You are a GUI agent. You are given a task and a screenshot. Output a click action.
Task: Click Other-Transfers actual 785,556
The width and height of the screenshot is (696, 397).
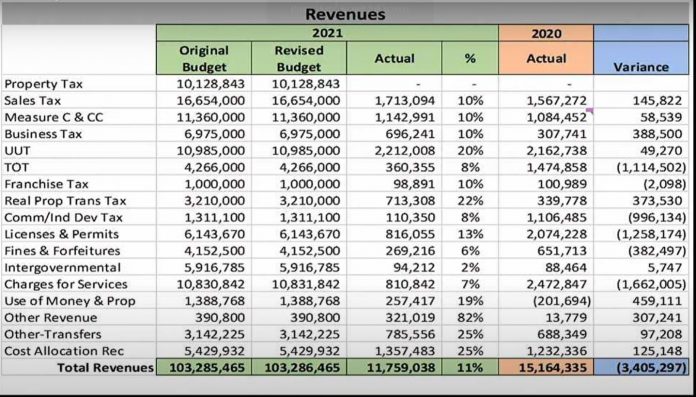411,334
